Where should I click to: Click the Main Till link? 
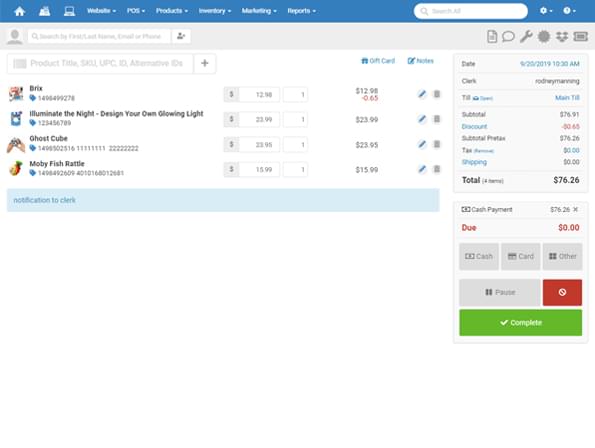point(567,98)
